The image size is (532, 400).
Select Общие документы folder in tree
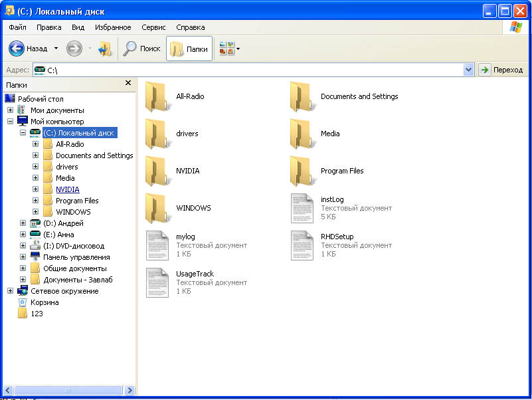75,268
